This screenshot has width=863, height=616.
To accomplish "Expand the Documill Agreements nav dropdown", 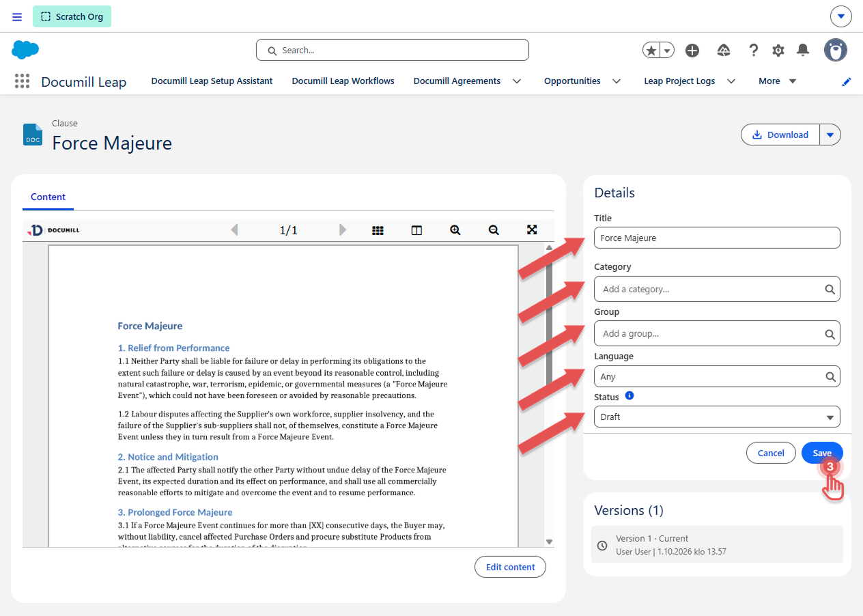I will [517, 81].
